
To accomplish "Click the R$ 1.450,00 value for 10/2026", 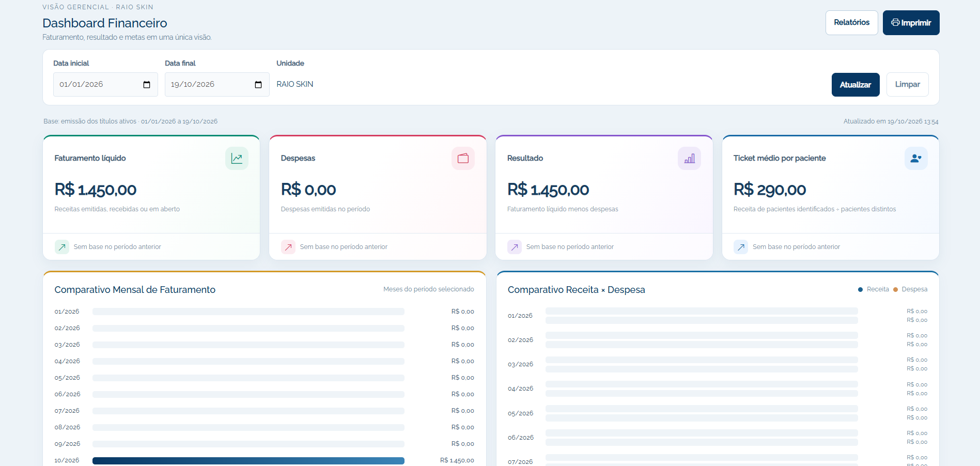I will (x=457, y=460).
